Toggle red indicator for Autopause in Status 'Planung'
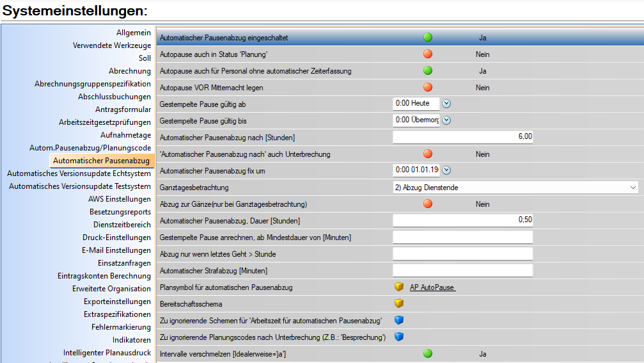 [x=428, y=54]
